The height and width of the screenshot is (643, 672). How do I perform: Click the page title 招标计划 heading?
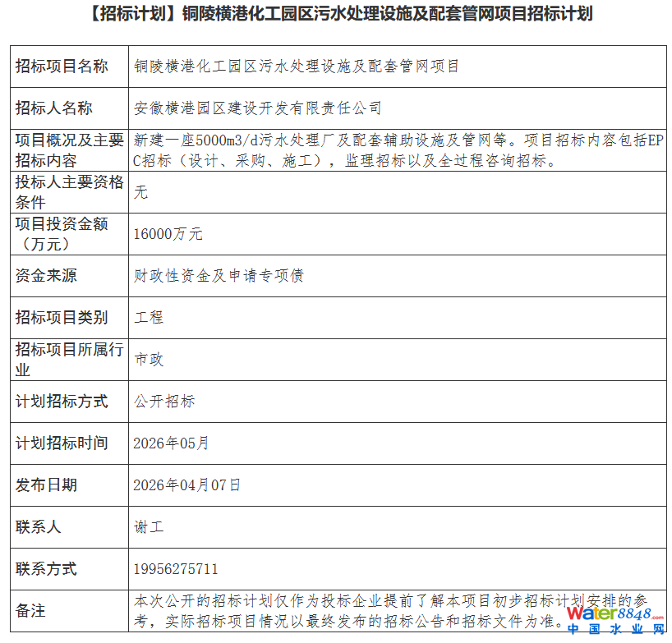point(341,14)
